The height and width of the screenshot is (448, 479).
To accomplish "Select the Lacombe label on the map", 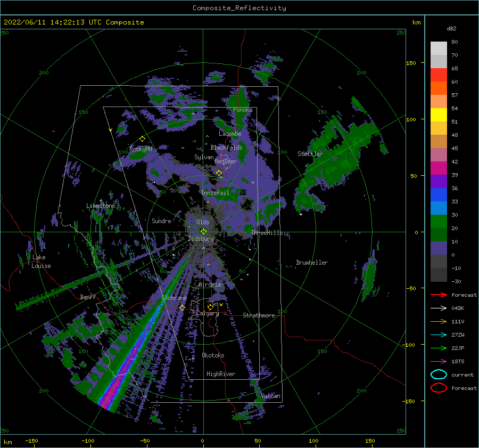I will point(230,134).
